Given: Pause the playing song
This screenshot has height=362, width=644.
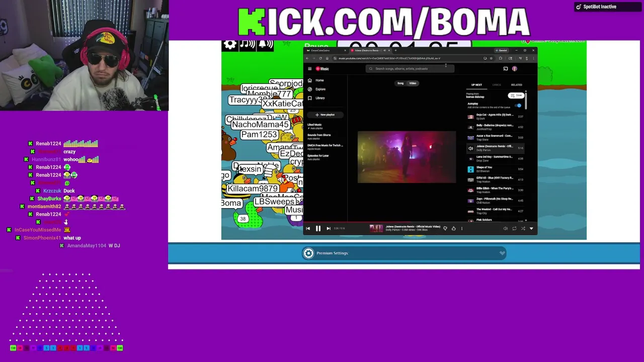Looking at the screenshot, I should 318,229.
